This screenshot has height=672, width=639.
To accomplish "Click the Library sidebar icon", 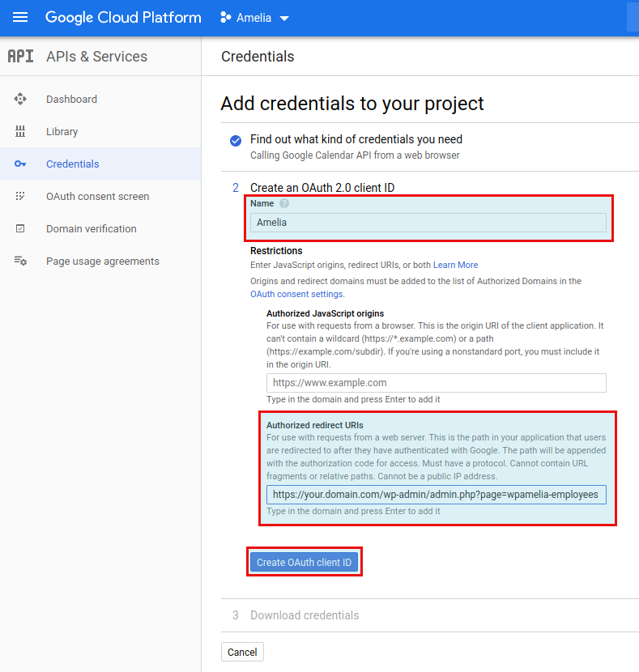I will coord(20,132).
